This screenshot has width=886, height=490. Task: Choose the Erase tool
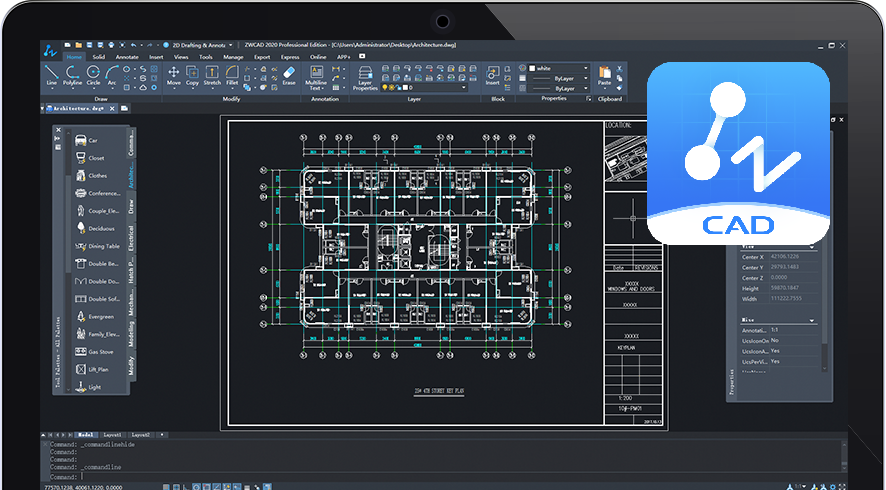289,76
